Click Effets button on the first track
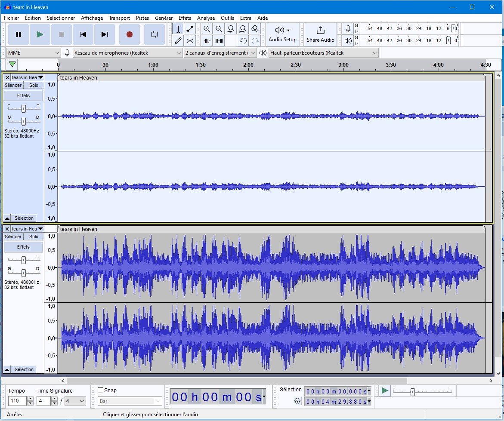This screenshot has height=421, width=504. (23, 95)
